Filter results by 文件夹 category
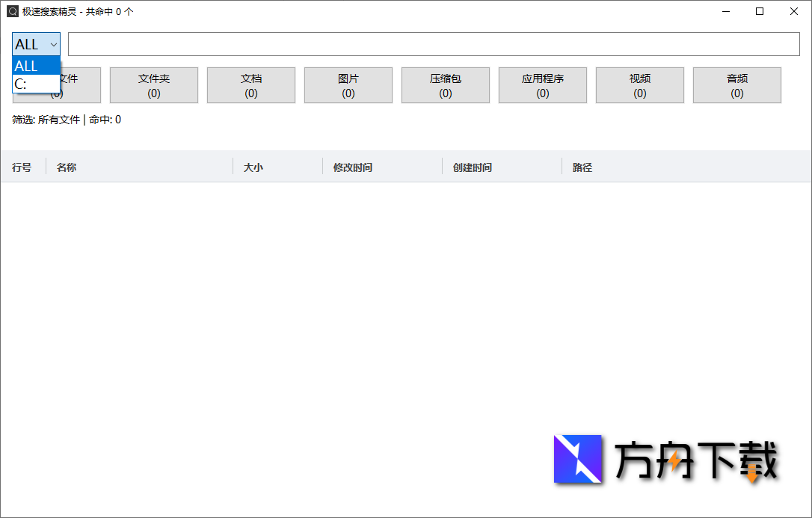Viewport: 812px width, 518px height. 153,84
